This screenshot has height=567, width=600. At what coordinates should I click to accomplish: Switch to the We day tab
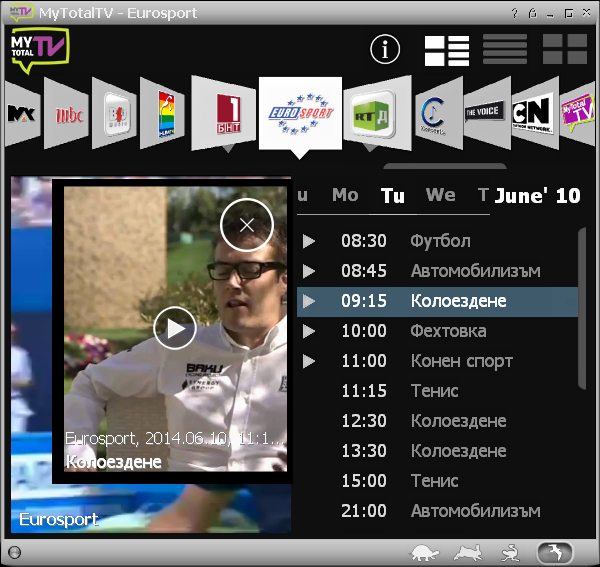441,195
